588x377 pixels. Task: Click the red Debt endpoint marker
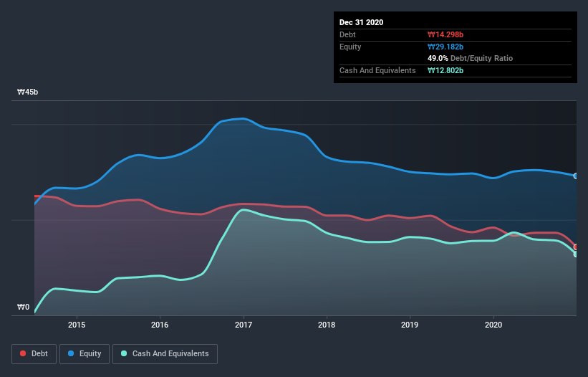pyautogui.click(x=576, y=247)
